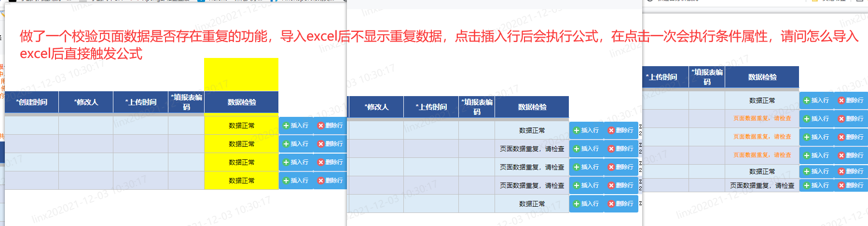
Task: Click 插入行 in fifth row of right table
Action: tap(816, 171)
